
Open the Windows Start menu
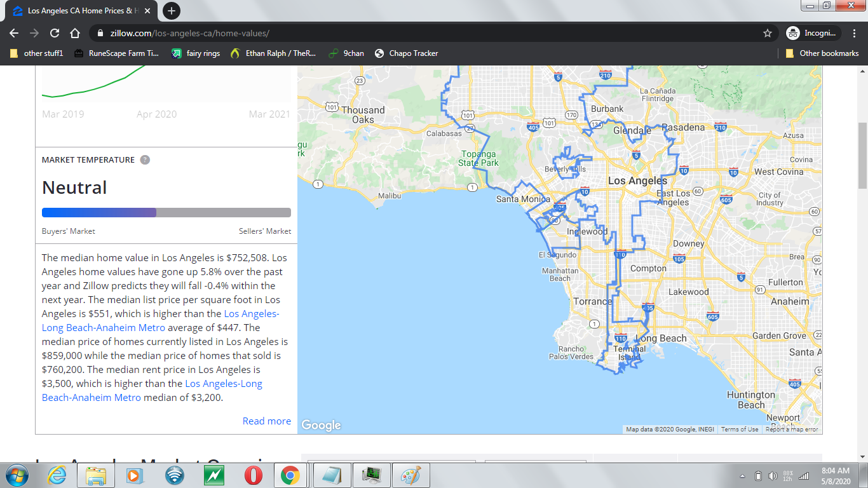click(x=17, y=475)
